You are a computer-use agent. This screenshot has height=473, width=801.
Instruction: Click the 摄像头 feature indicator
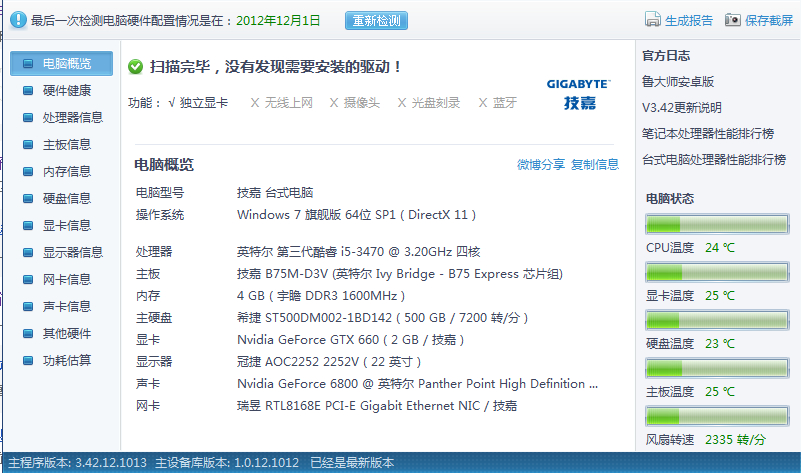355,103
